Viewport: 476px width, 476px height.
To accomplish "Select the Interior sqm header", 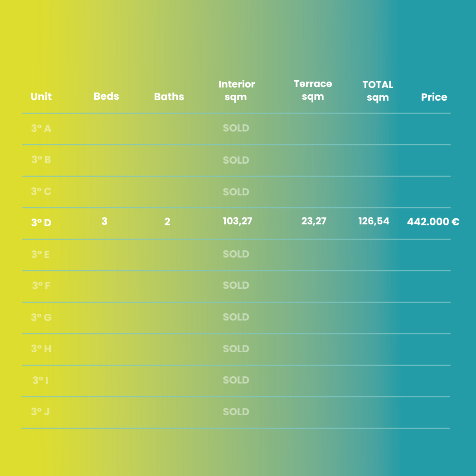I will 237,91.
